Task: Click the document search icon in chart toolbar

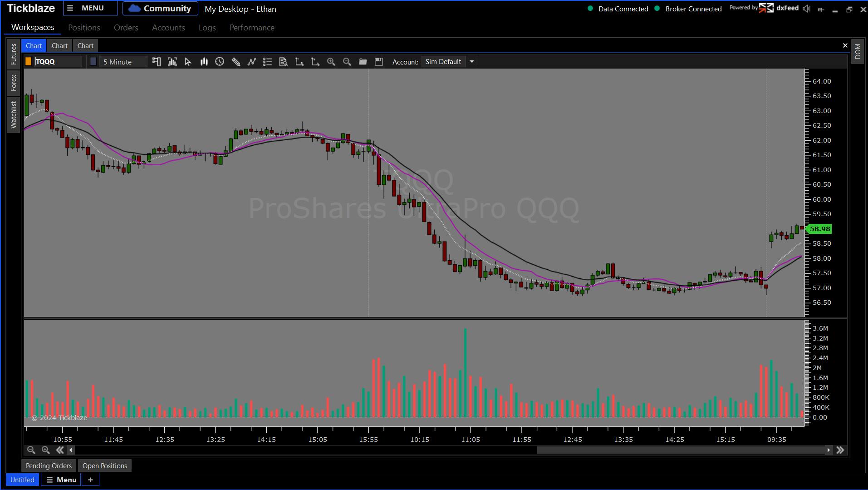Action: point(284,62)
